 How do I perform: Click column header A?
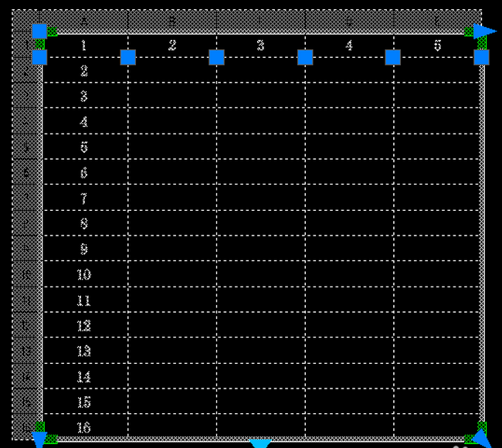pyautogui.click(x=83, y=22)
